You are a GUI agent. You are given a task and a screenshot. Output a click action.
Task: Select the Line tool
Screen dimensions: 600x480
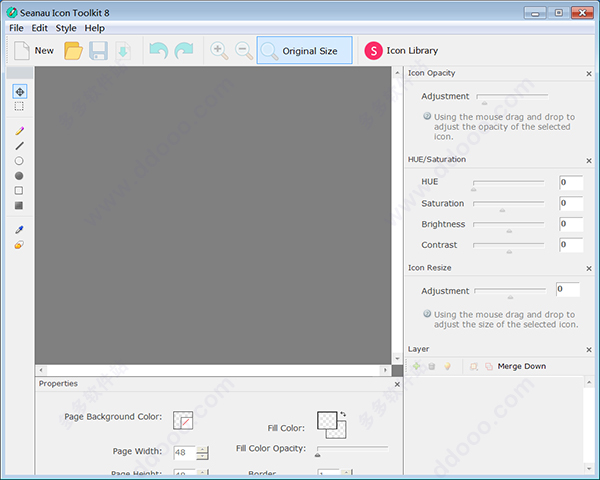click(20, 146)
